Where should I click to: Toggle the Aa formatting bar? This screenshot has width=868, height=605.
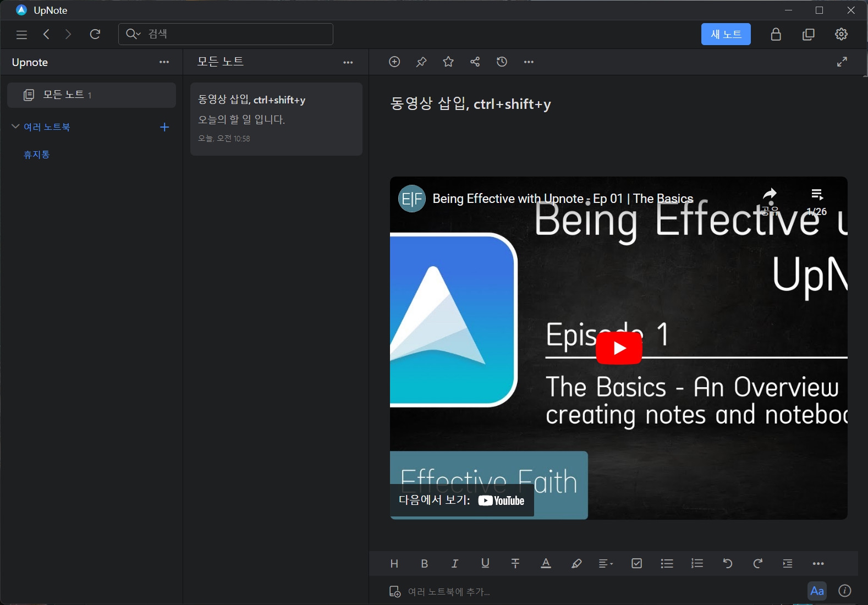[817, 591]
